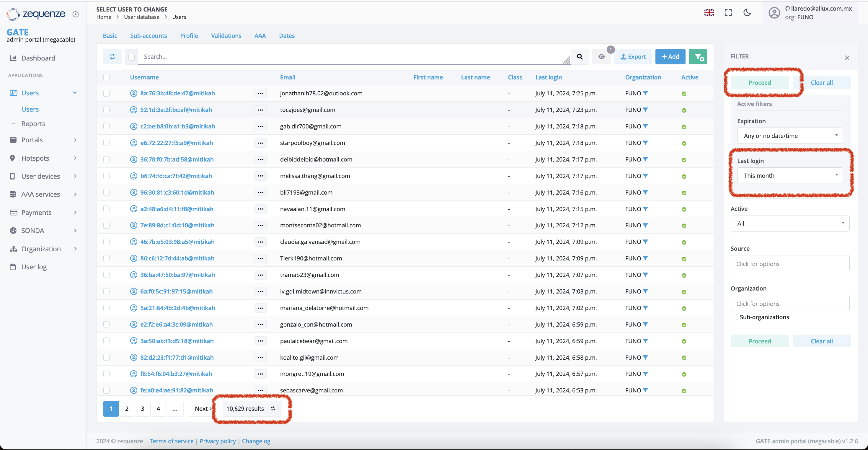Open three-dots menu for 52:1d:3a:2f:bc:af@mitikah
This screenshot has height=450, width=868.
click(x=260, y=110)
